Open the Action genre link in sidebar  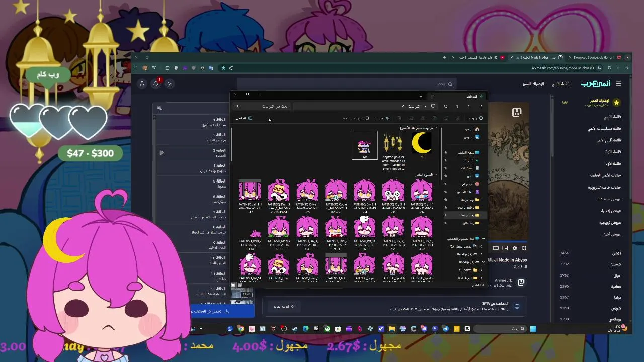point(617,253)
